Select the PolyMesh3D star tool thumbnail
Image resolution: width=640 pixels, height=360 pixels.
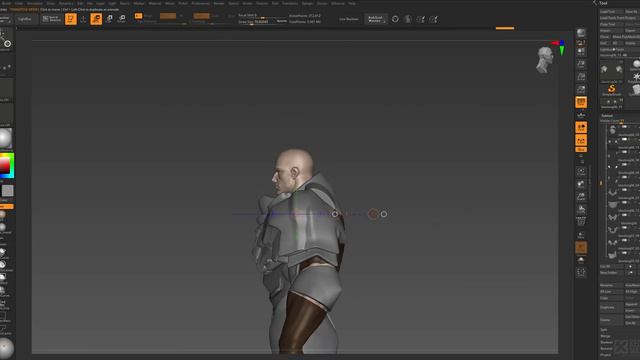click(635, 78)
